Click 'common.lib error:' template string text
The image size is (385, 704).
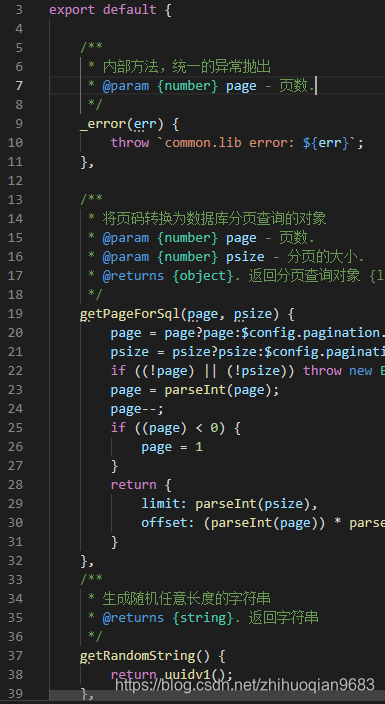tap(230, 142)
